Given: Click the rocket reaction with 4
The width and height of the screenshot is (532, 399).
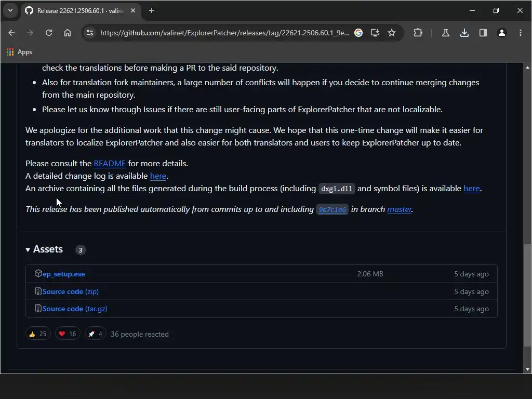Looking at the screenshot, I should point(96,334).
